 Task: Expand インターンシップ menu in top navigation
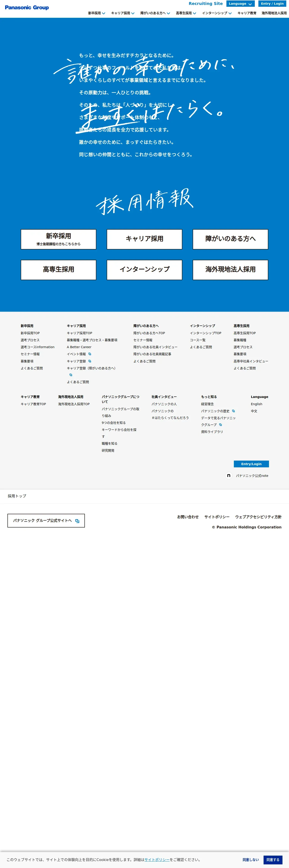point(217,13)
